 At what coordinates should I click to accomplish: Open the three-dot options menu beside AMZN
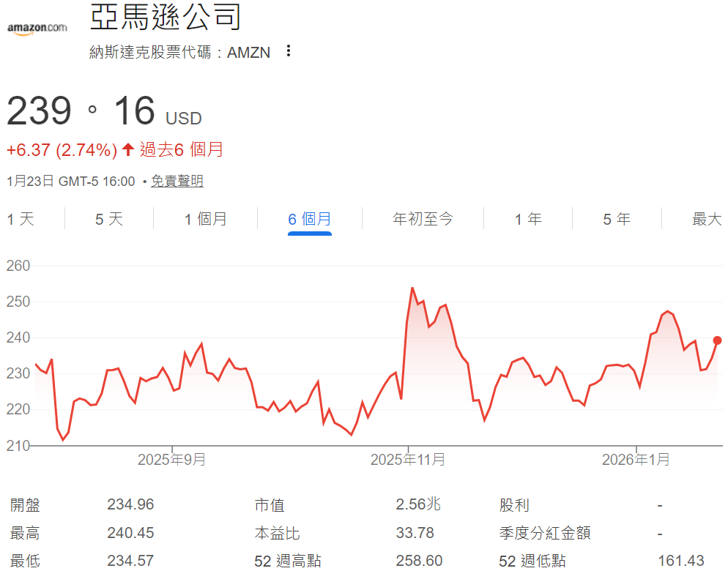pos(289,51)
